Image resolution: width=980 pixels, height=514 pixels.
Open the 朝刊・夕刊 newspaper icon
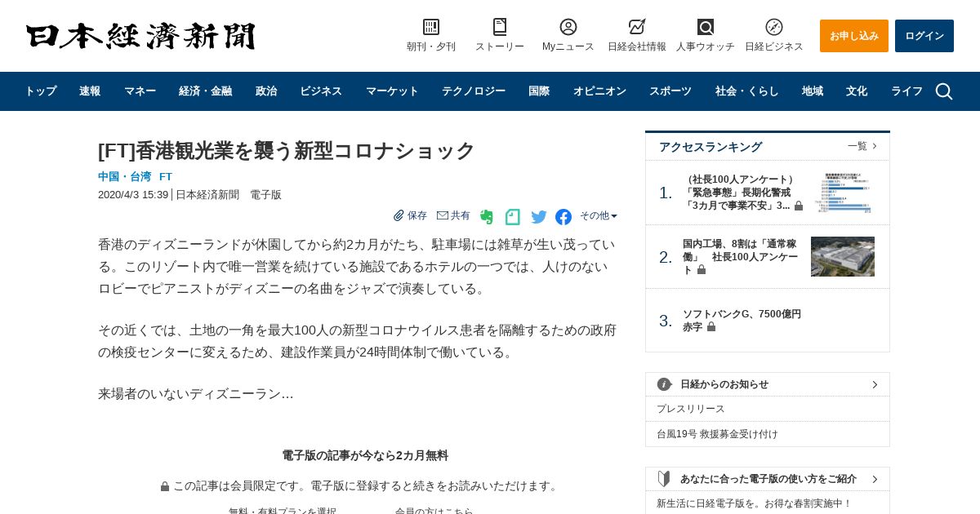431,27
